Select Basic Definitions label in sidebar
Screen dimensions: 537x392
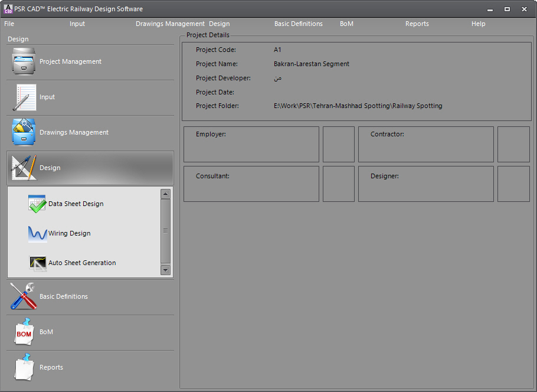[x=63, y=296]
